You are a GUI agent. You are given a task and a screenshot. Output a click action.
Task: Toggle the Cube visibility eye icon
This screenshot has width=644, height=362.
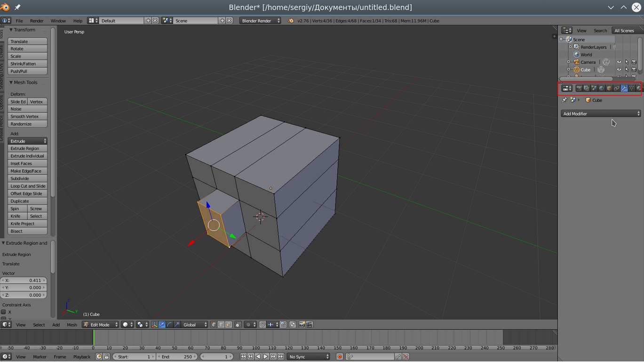click(619, 70)
